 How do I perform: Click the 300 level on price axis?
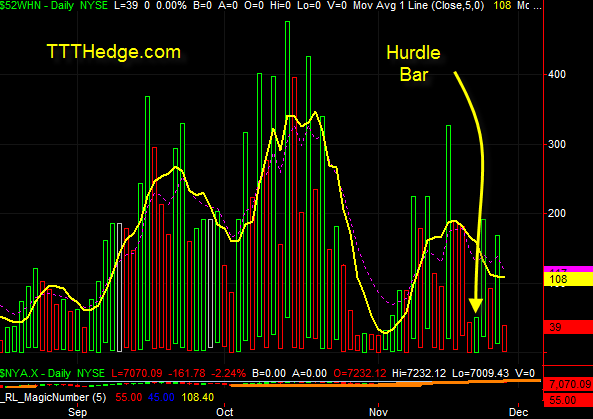coord(557,144)
